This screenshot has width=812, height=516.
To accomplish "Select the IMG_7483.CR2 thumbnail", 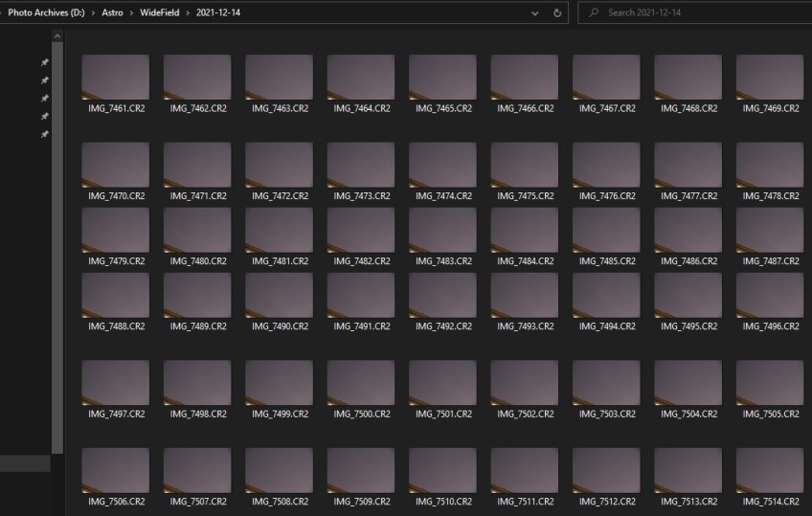I will [442, 231].
